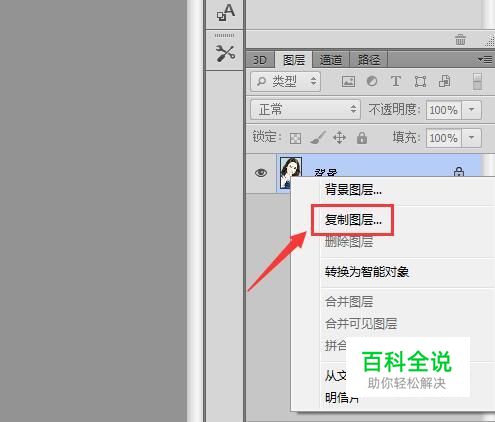Toggle the layer filtering switch
The height and width of the screenshot is (422, 495).
(x=477, y=82)
